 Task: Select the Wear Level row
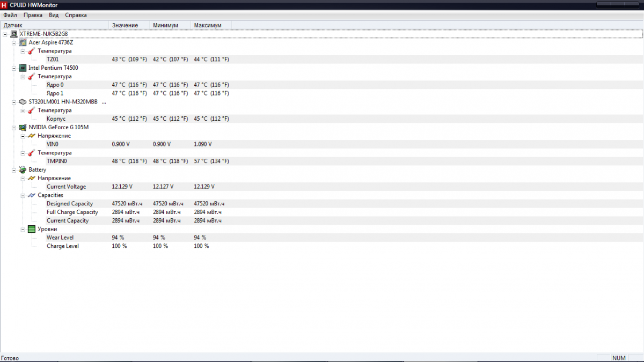tap(60, 238)
